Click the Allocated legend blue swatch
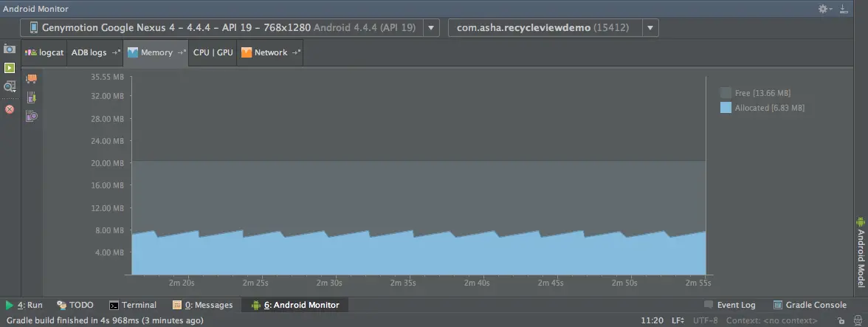Viewport: 868px width, 327px height. click(726, 108)
